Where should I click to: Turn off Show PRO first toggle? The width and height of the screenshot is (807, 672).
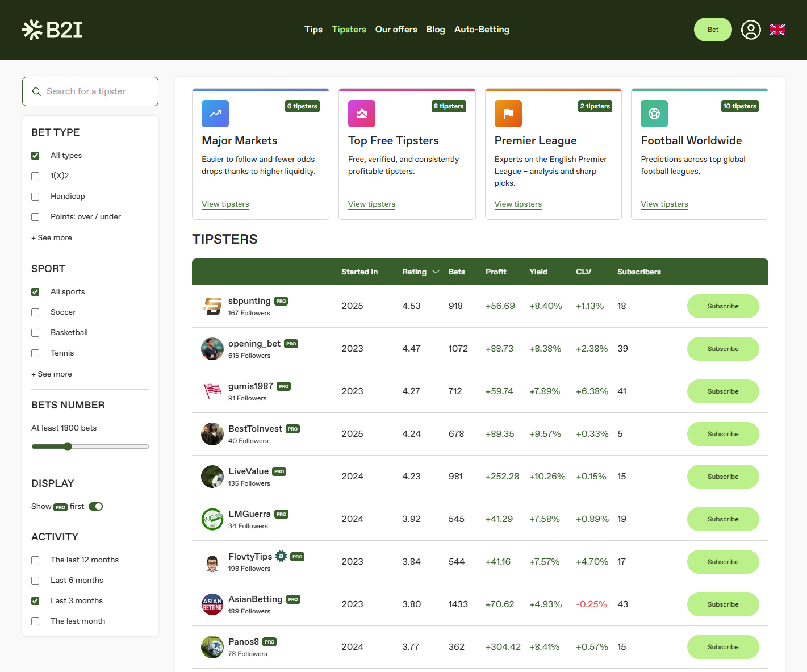pyautogui.click(x=95, y=507)
